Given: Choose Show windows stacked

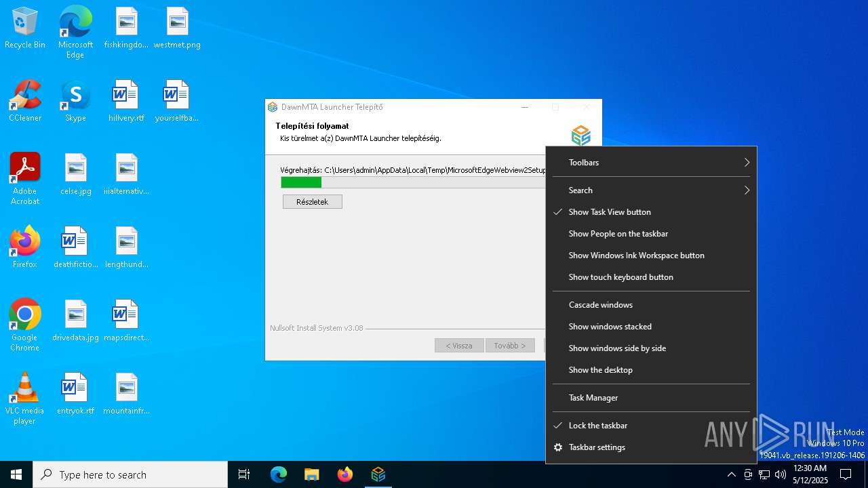Looking at the screenshot, I should (x=651, y=327).
